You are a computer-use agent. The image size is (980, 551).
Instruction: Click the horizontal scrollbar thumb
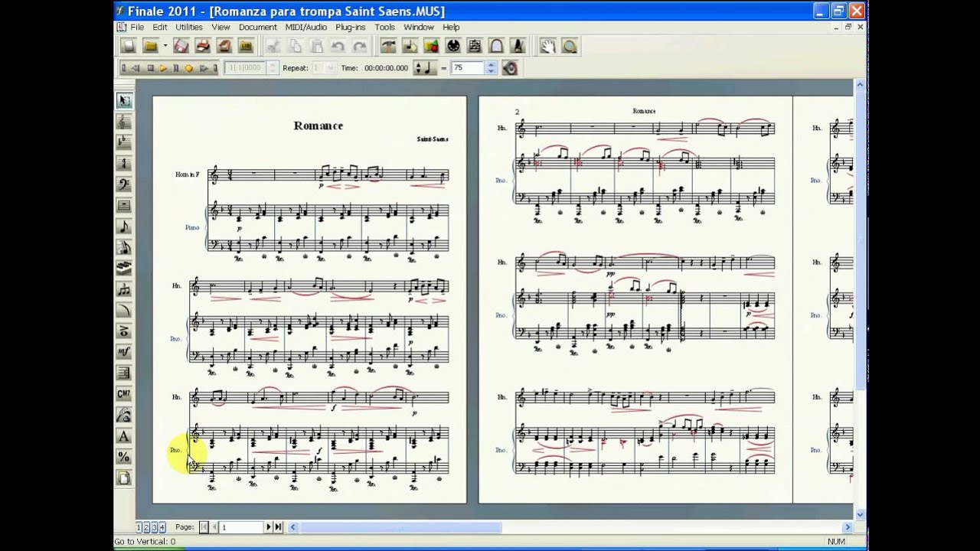pos(400,527)
